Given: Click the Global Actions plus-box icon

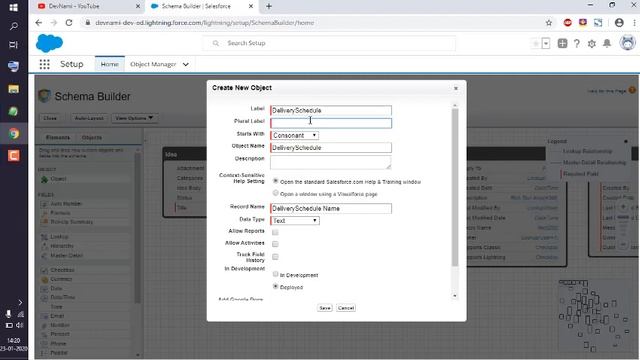Looking at the screenshot, I should click(562, 43).
